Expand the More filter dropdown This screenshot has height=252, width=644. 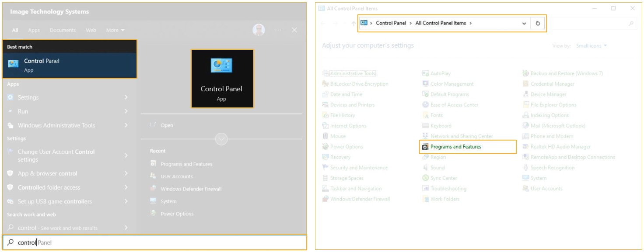point(115,30)
